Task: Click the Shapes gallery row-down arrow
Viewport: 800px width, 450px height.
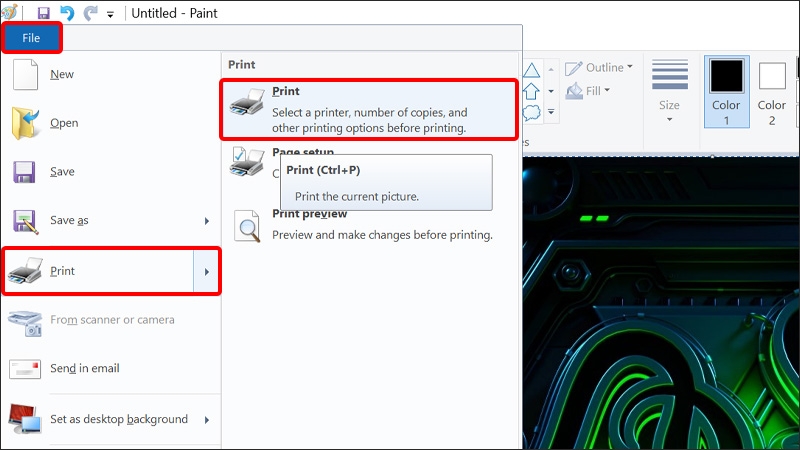Action: (x=551, y=91)
